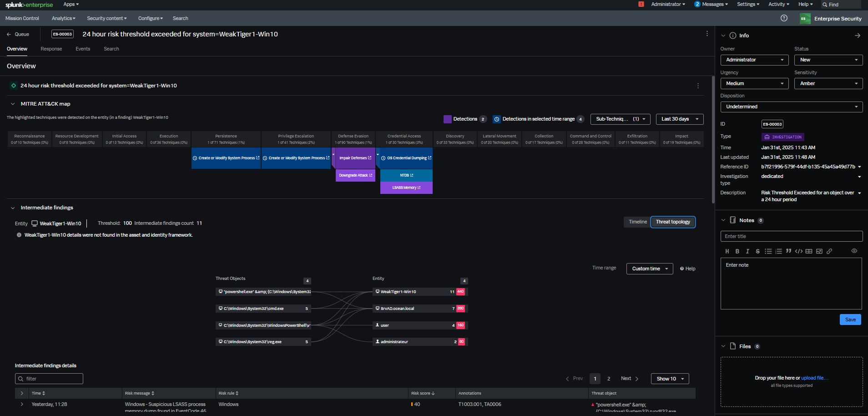Toggle note preview eye icon
Viewport: 868px width, 416px height.
[854, 251]
